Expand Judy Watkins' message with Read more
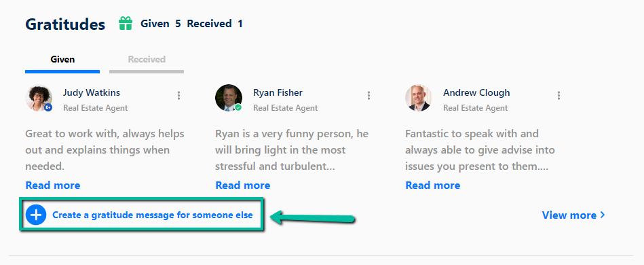This screenshot has height=265, width=644. pos(53,185)
